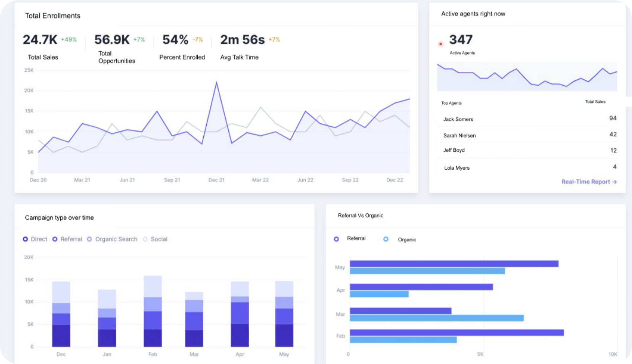Click Jack Somers' sales value 94

point(613,118)
